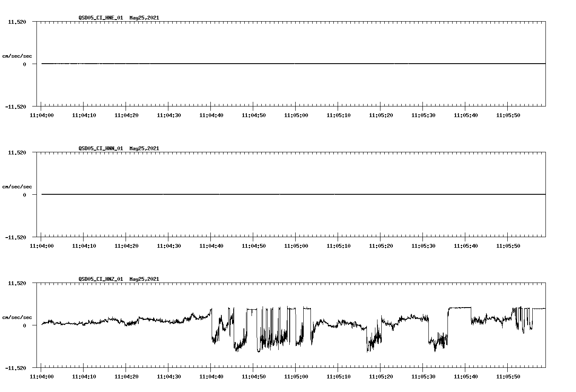Click the 11:04:40 tick under the middle plot

pyautogui.click(x=211, y=245)
